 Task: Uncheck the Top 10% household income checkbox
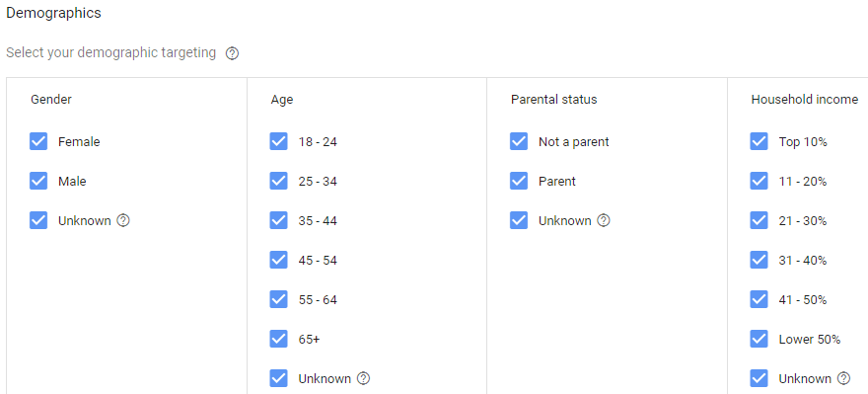(759, 141)
